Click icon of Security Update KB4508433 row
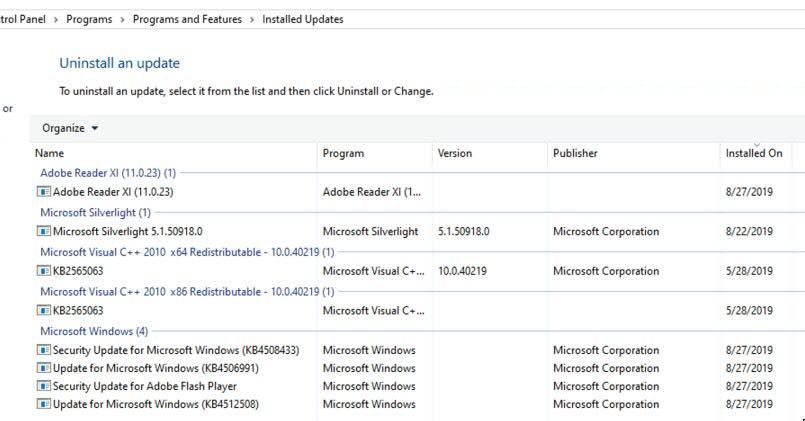 (x=44, y=350)
